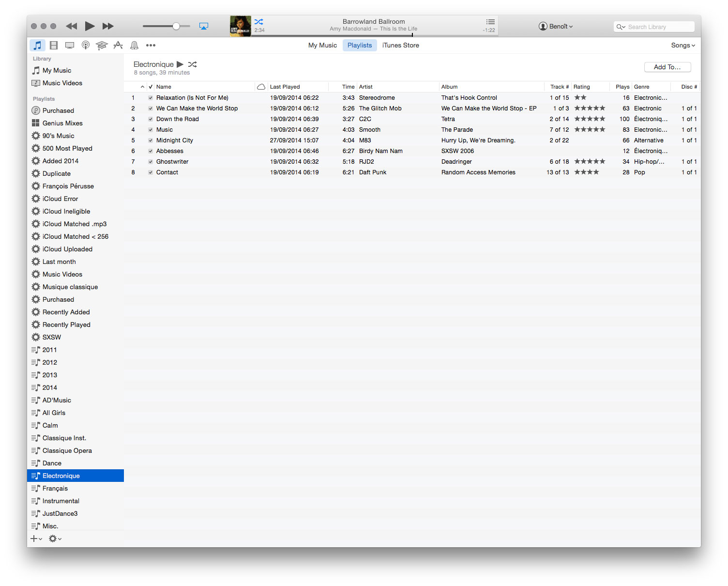The height and width of the screenshot is (586, 728).
Task: Open the Electronique playlist title
Action: [153, 64]
